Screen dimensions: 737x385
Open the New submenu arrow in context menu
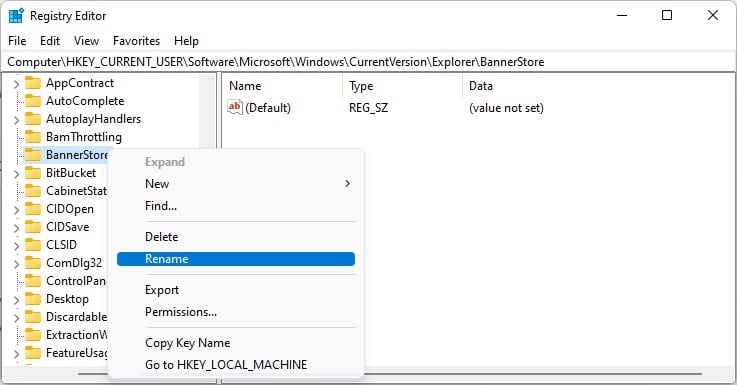[x=347, y=183]
